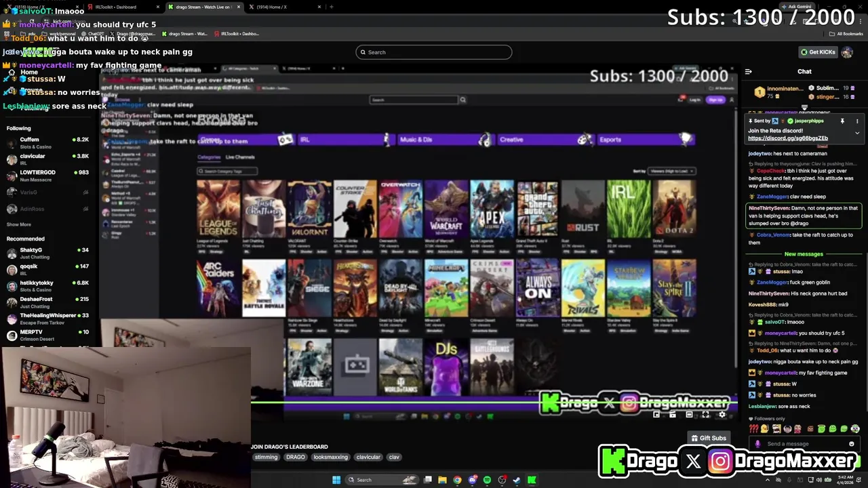Open a new browser tab
Image resolution: width=868 pixels, height=488 pixels.
(x=331, y=7)
